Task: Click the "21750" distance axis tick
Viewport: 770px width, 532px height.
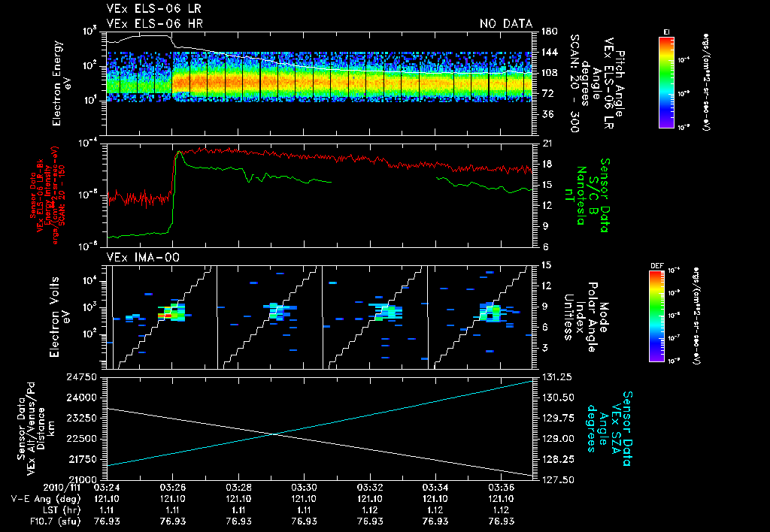Action: click(x=81, y=459)
